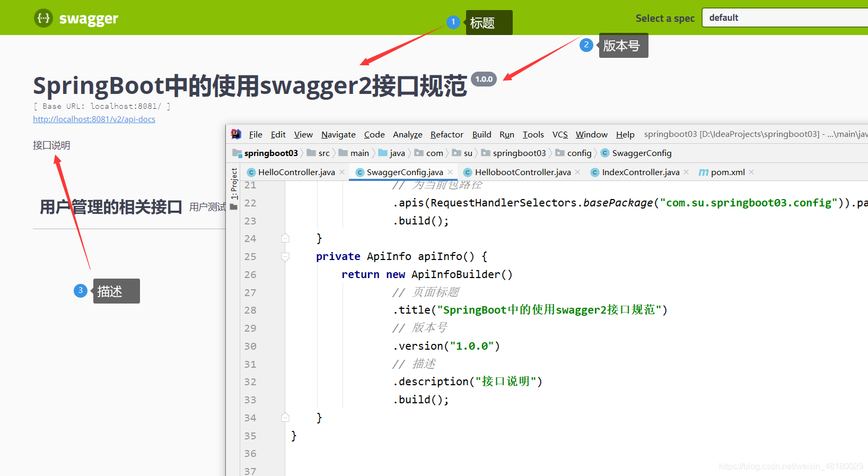Viewport: 868px width, 476px height.
Task: Click the Swagger logo icon
Action: click(x=43, y=18)
